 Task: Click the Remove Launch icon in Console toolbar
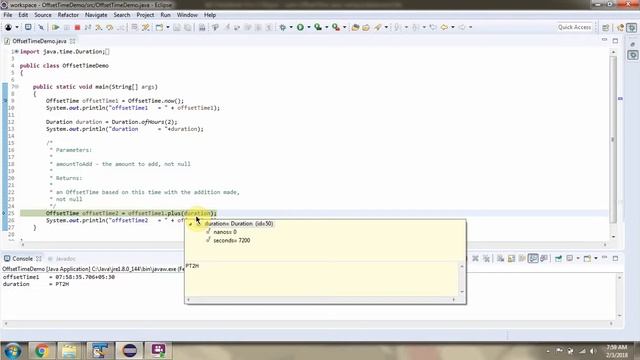[476, 258]
